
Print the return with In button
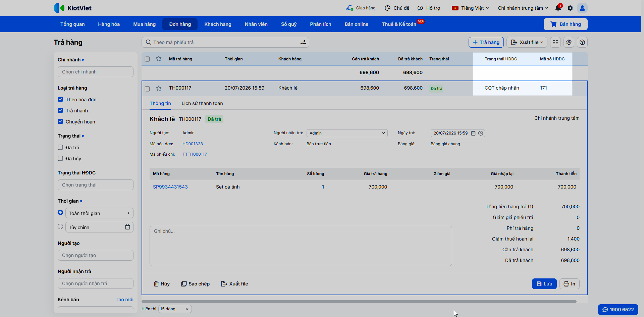tap(570, 284)
